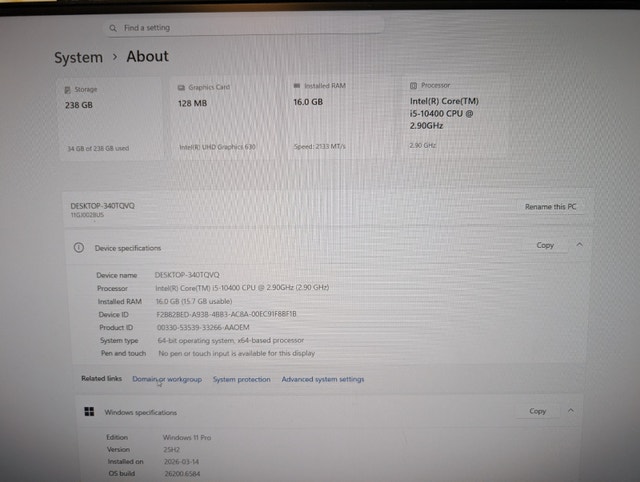
Task: Copy the Windows specifications
Action: pos(538,411)
